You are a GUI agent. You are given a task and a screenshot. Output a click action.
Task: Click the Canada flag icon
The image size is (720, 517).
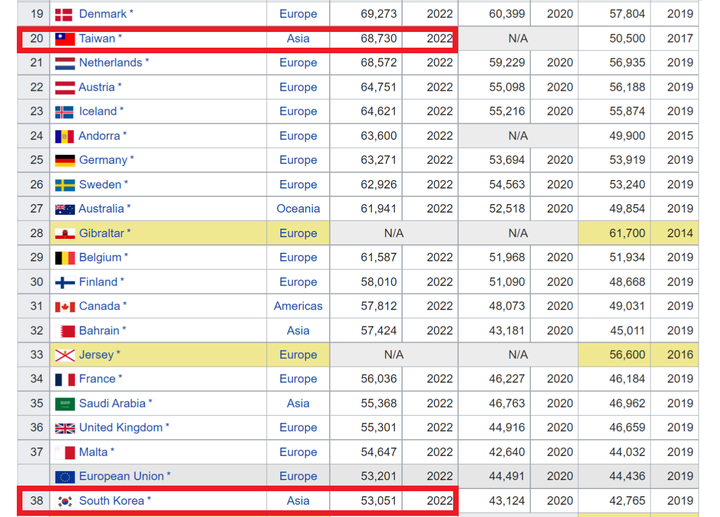tap(65, 307)
